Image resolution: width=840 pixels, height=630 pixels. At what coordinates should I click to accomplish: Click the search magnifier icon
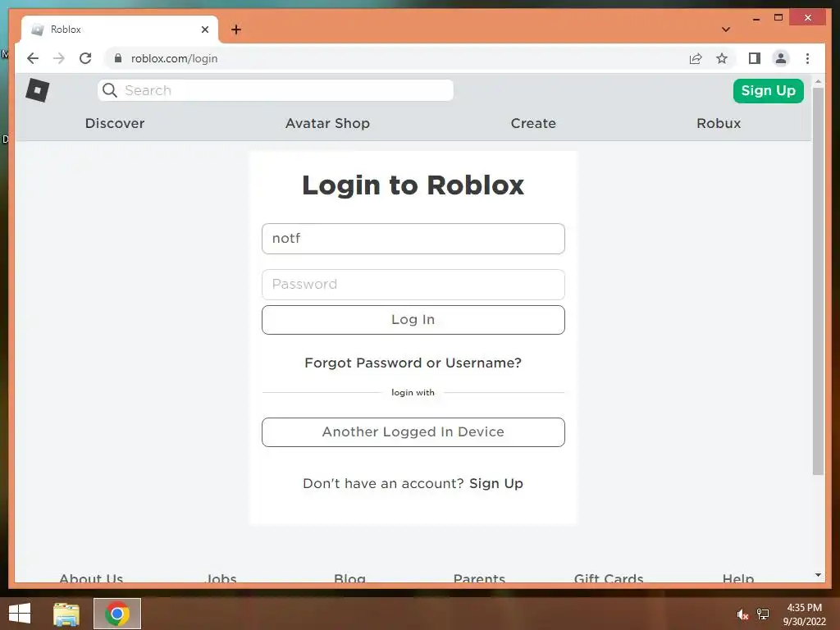pyautogui.click(x=110, y=90)
